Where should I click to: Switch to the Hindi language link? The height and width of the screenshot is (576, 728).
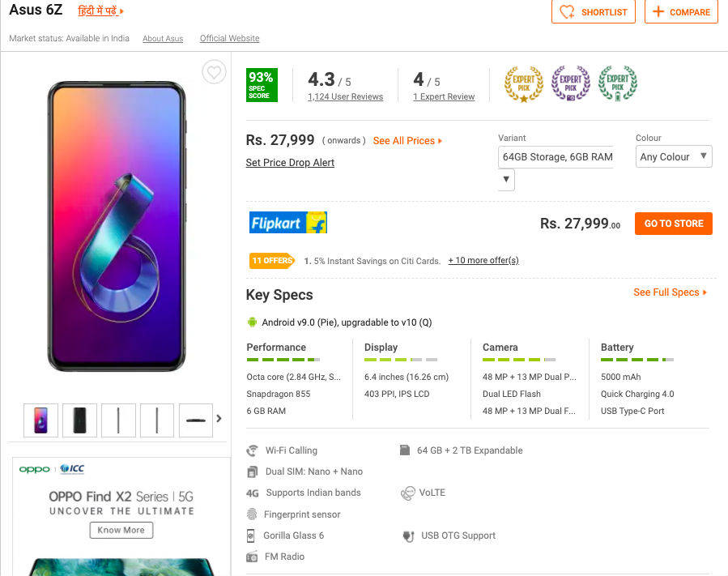[100, 11]
